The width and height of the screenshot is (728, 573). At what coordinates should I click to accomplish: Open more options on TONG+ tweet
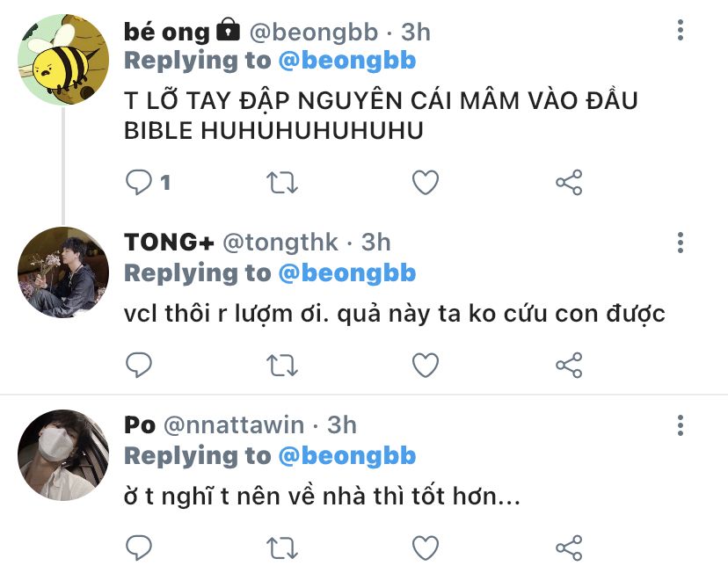point(681,242)
